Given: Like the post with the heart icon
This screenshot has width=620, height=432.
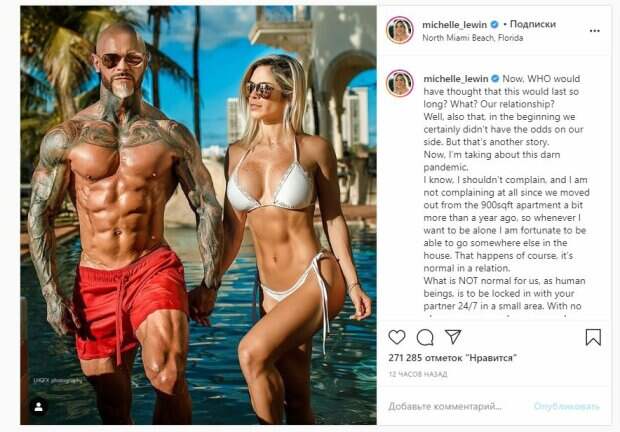Looking at the screenshot, I should (397, 337).
